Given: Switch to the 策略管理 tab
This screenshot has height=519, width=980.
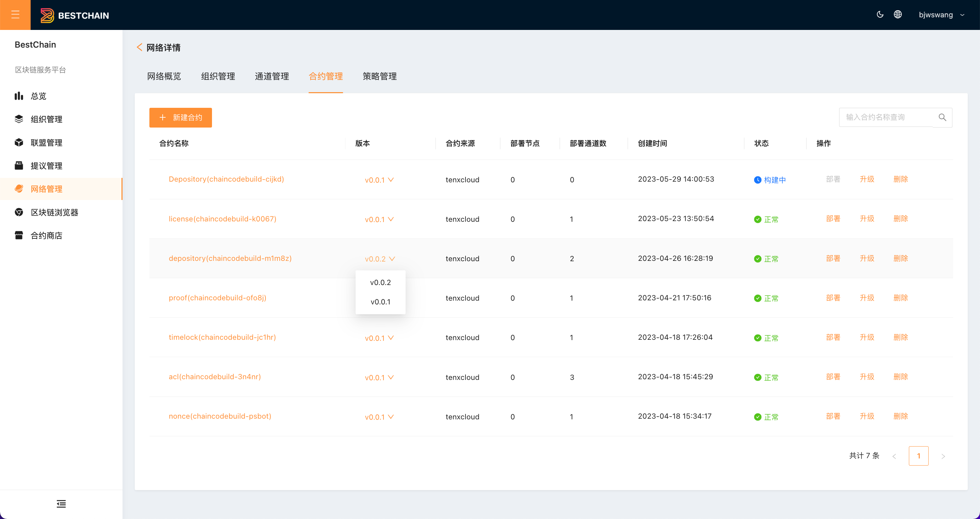Looking at the screenshot, I should tap(380, 76).
